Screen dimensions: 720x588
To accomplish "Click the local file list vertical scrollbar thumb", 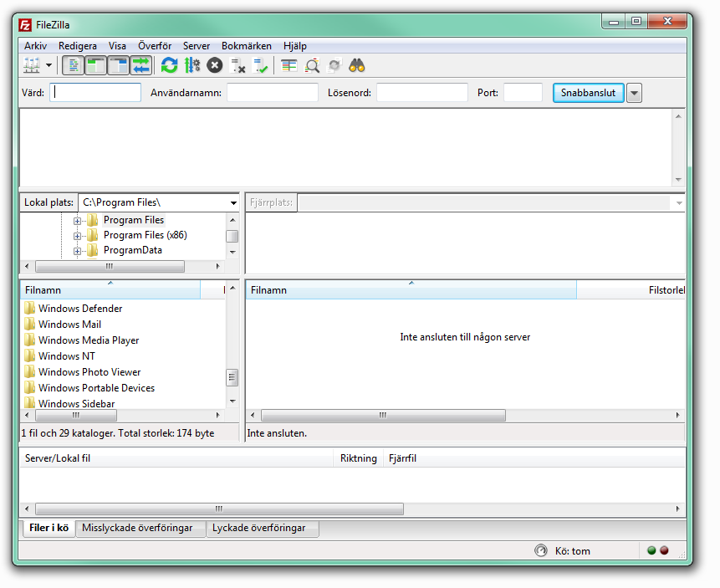I will click(x=232, y=377).
